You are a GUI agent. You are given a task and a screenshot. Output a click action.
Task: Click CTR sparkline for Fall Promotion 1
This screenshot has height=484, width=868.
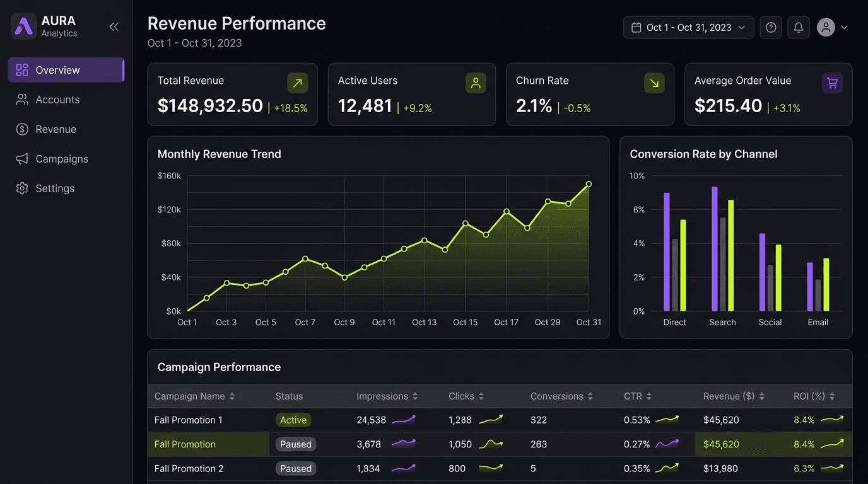[667, 419]
